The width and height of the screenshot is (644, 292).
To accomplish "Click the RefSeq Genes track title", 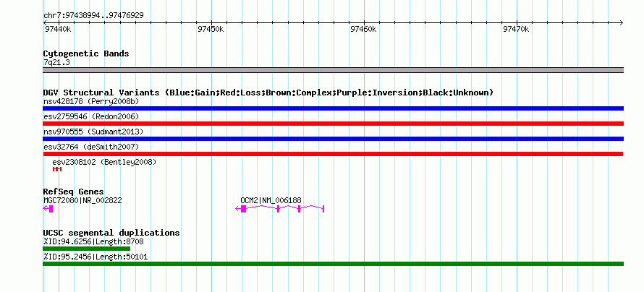I will [73, 192].
